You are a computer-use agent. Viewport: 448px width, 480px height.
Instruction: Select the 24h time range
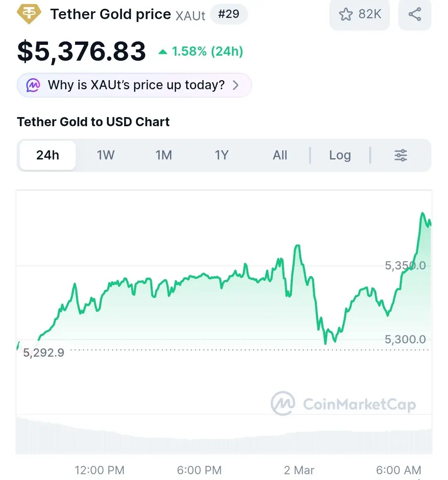coord(48,155)
